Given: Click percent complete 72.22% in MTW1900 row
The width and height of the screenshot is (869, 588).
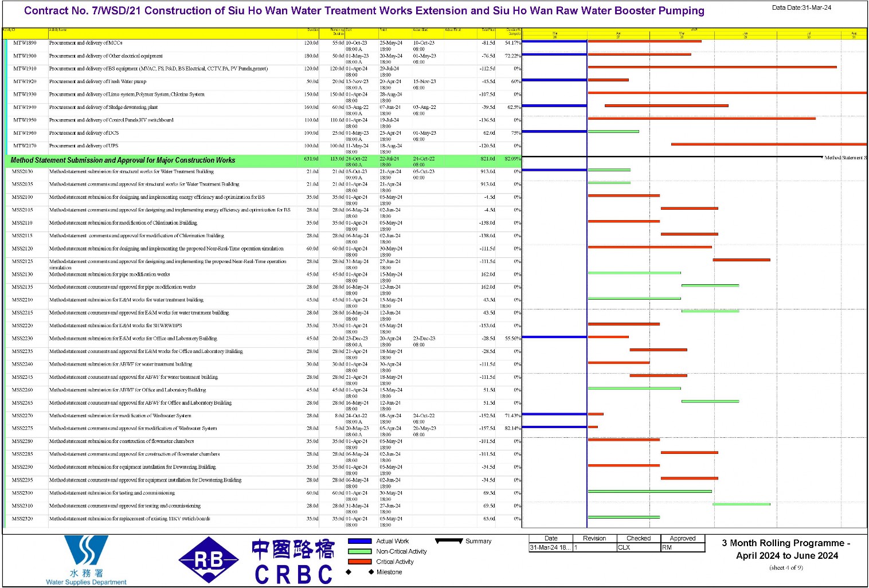Looking at the screenshot, I should coord(512,56).
